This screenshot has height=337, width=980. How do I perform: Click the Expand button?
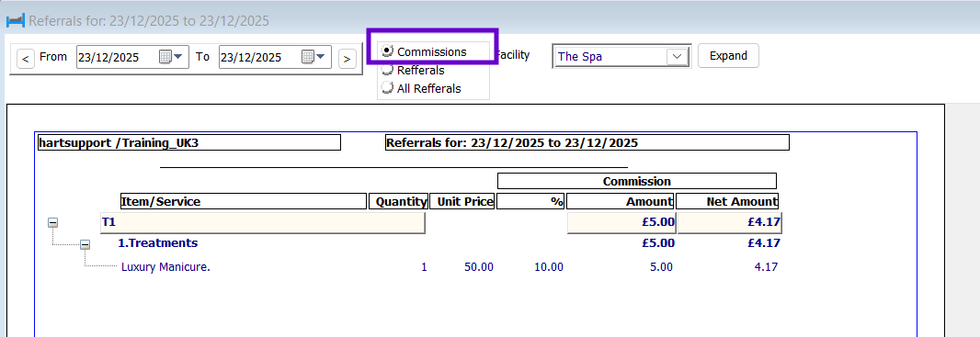point(728,55)
